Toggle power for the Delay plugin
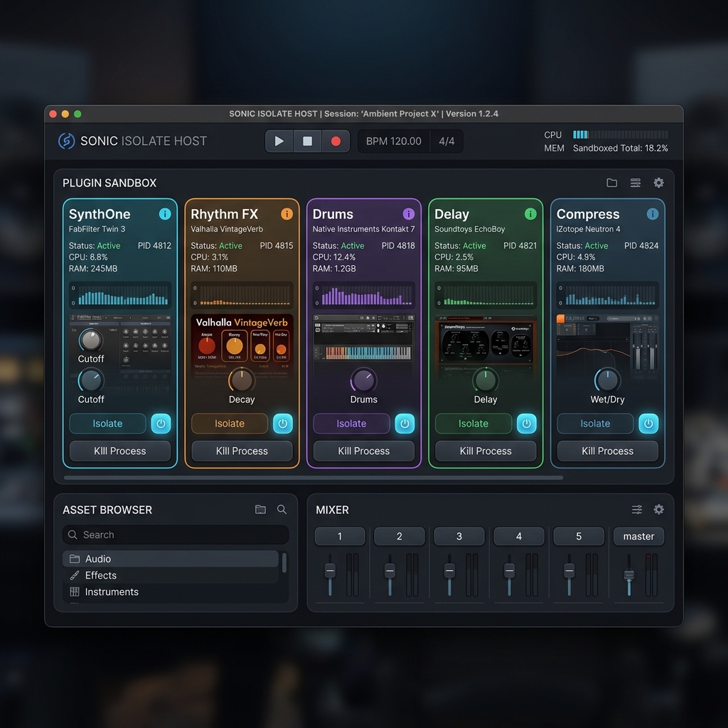The width and height of the screenshot is (728, 728). [527, 424]
